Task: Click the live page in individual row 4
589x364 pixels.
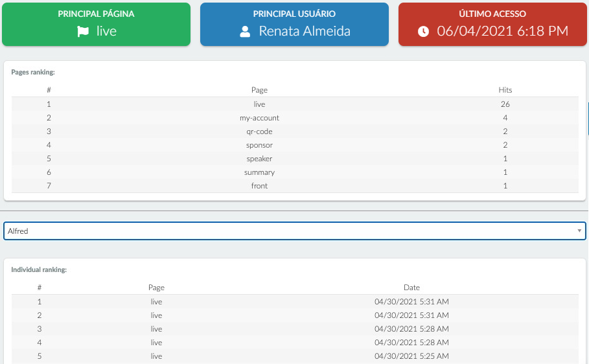Action: [x=156, y=342]
